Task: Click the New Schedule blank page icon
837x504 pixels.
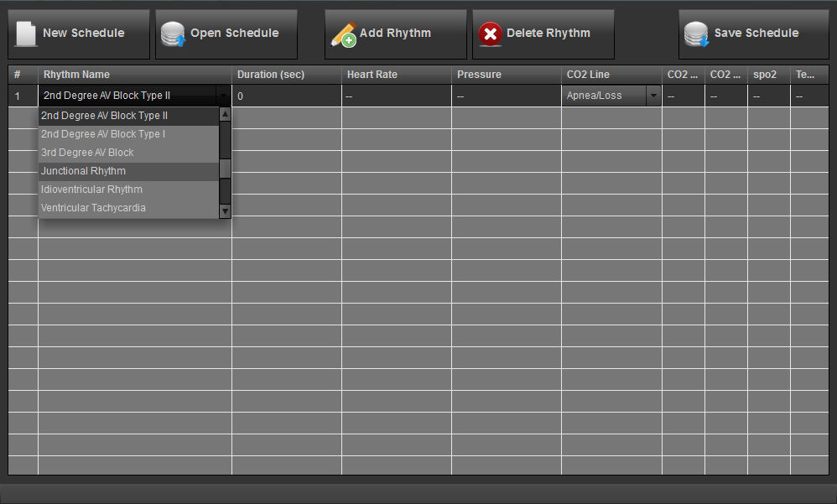Action: pyautogui.click(x=25, y=32)
